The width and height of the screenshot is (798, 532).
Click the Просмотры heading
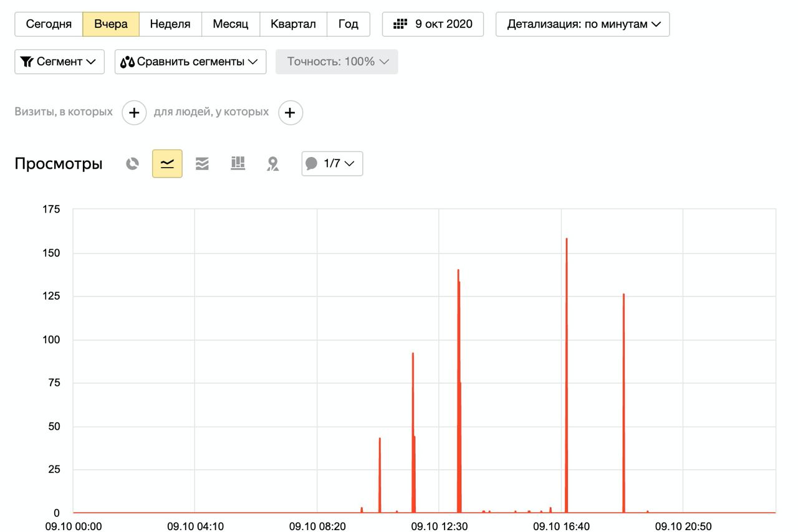tap(59, 164)
